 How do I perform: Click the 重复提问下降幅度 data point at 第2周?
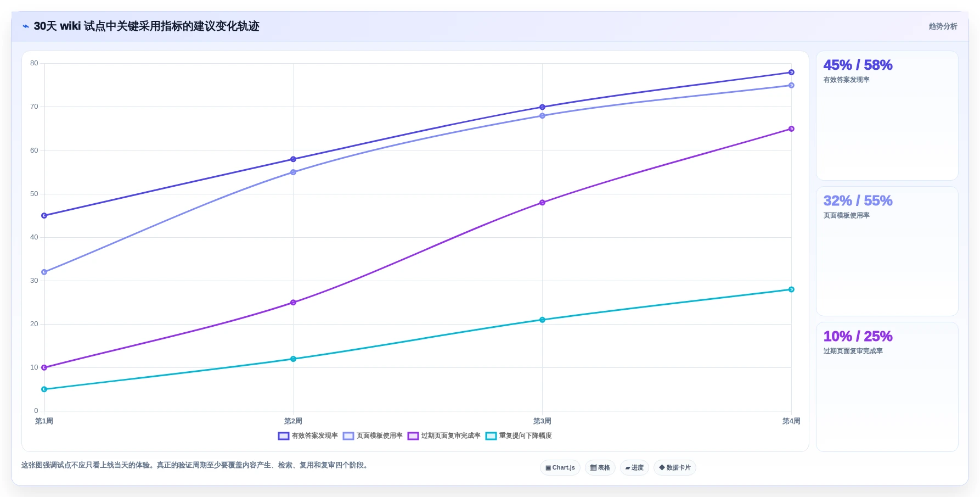tap(293, 359)
